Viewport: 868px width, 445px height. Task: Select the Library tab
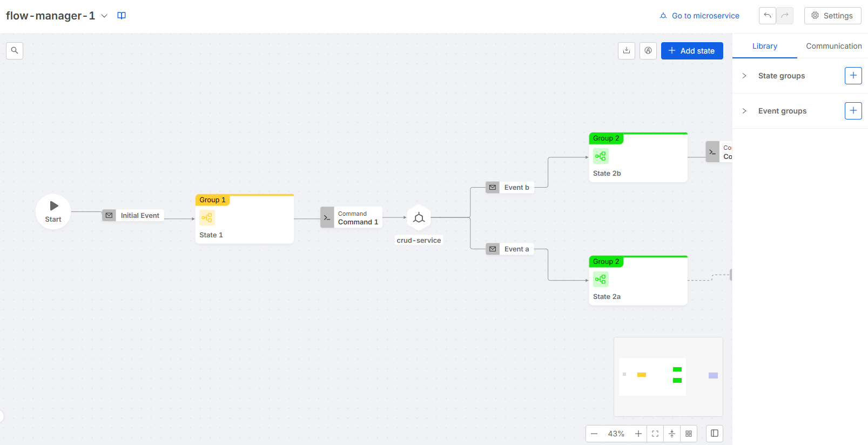tap(764, 46)
